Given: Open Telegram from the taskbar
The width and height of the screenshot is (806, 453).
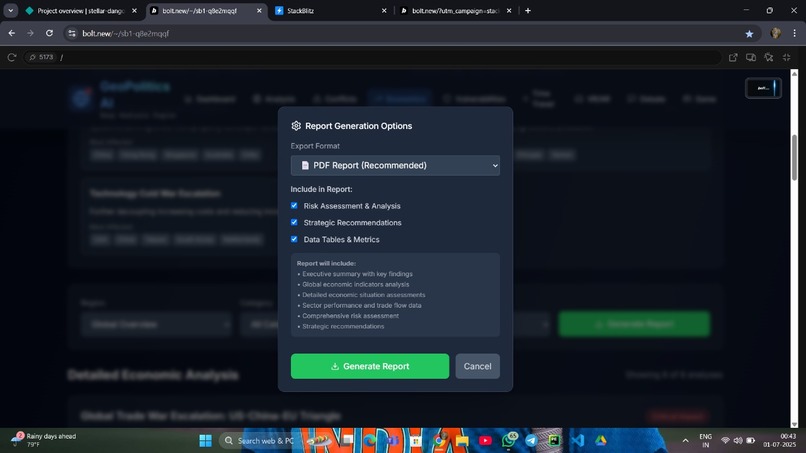Looking at the screenshot, I should click(531, 441).
